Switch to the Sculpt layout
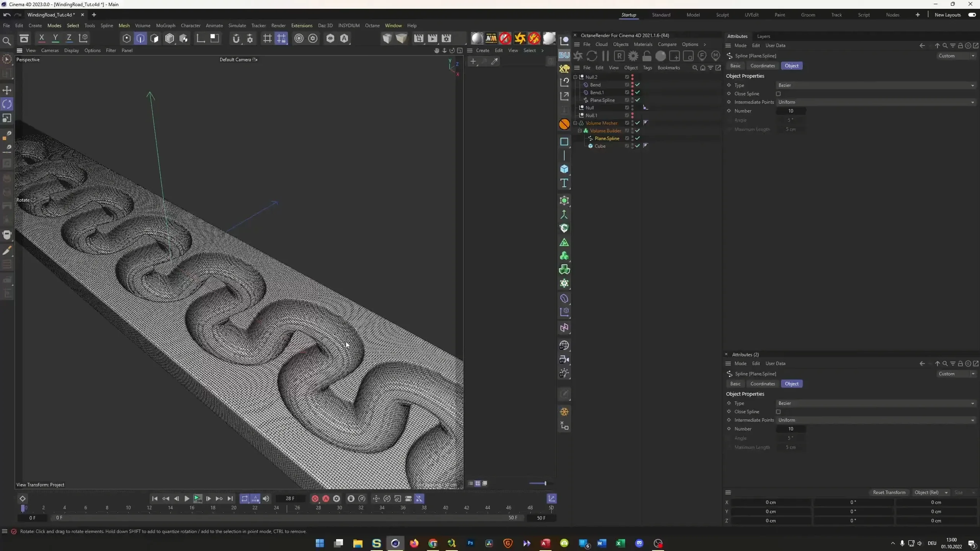Viewport: 980px width, 551px height. [722, 15]
